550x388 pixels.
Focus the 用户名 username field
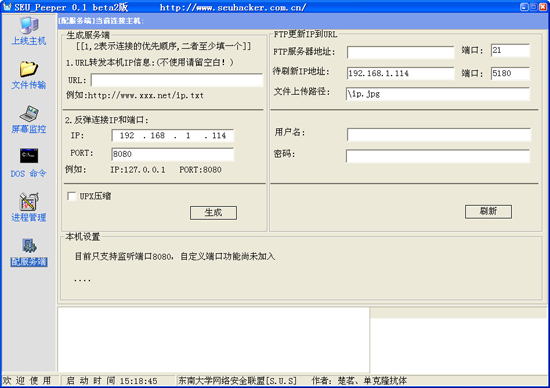(439, 135)
